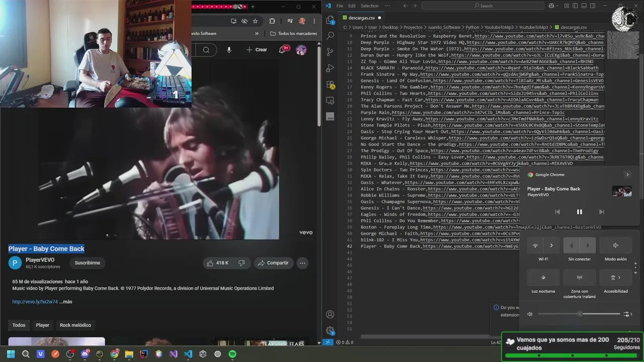The image size is (644, 362).
Task: Open Discord from the taskbar
Action: (x=85, y=354)
